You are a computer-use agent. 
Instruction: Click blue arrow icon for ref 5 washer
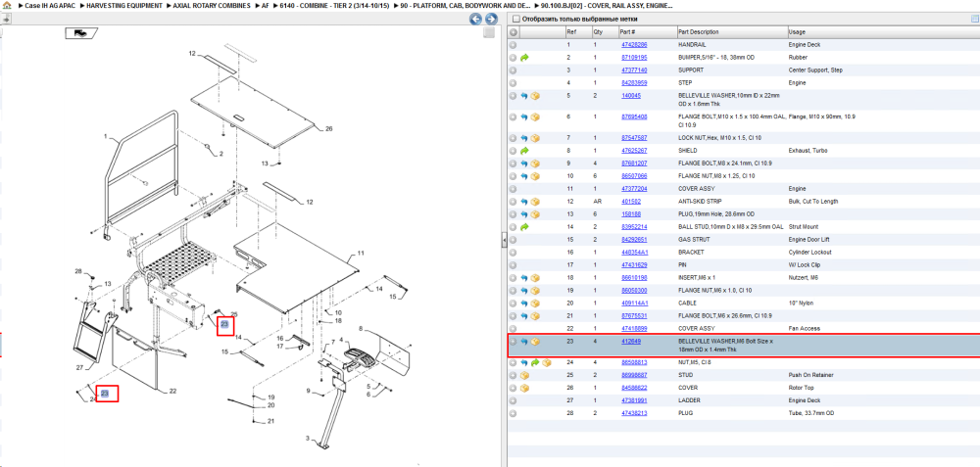coord(524,96)
